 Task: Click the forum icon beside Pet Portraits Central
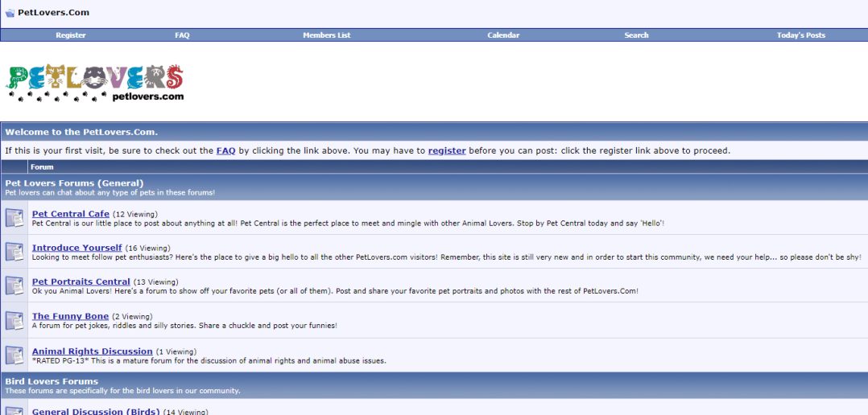(x=14, y=286)
